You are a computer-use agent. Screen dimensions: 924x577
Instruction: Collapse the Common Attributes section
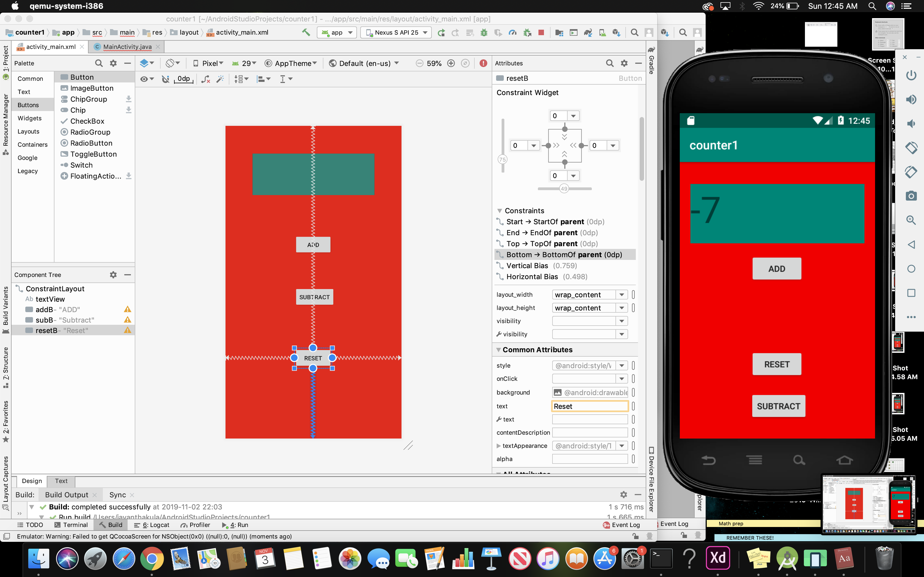[498, 349]
